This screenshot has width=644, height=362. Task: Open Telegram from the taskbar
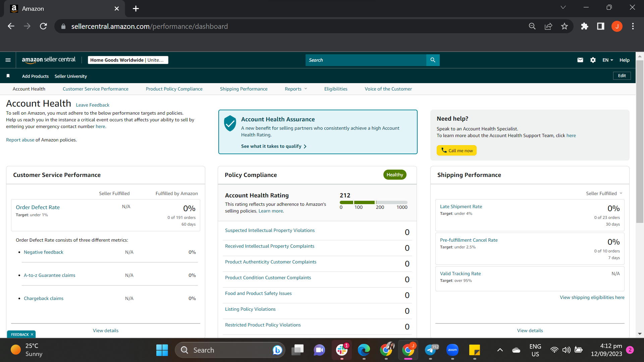pos(431,350)
